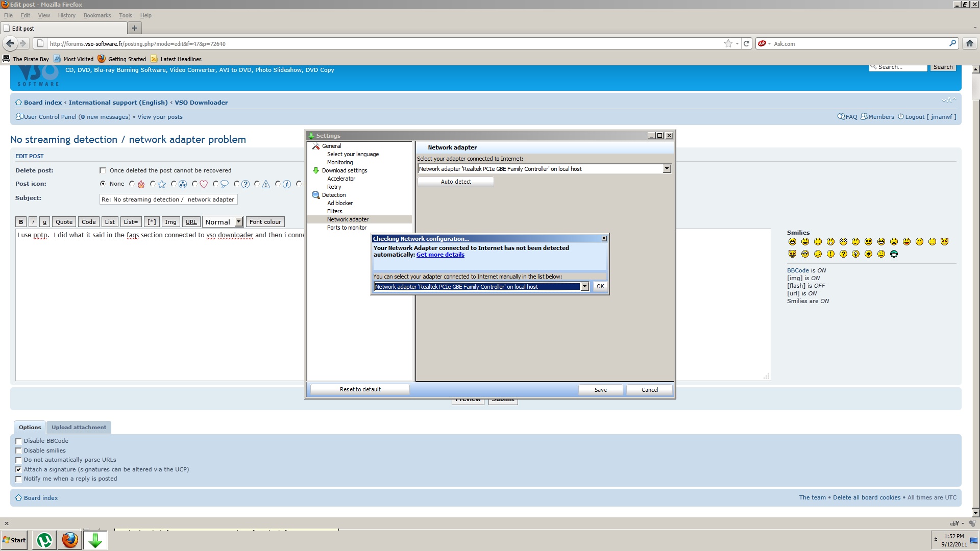Select the Options tab
Screen dimensions: 980x551
tap(30, 428)
